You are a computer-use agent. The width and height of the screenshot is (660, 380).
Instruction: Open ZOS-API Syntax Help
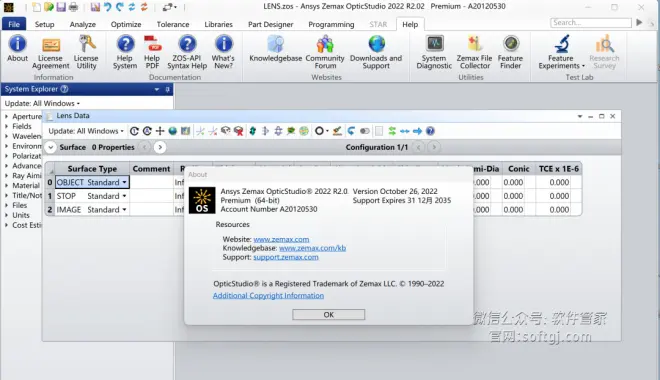click(x=187, y=52)
